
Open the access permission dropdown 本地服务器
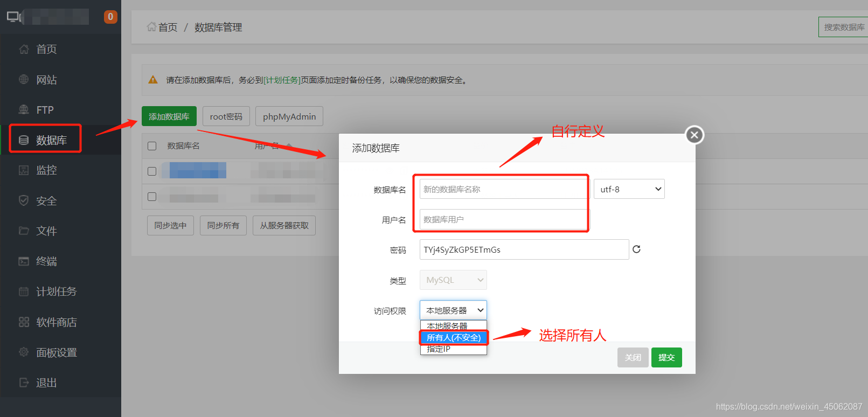[x=453, y=310]
